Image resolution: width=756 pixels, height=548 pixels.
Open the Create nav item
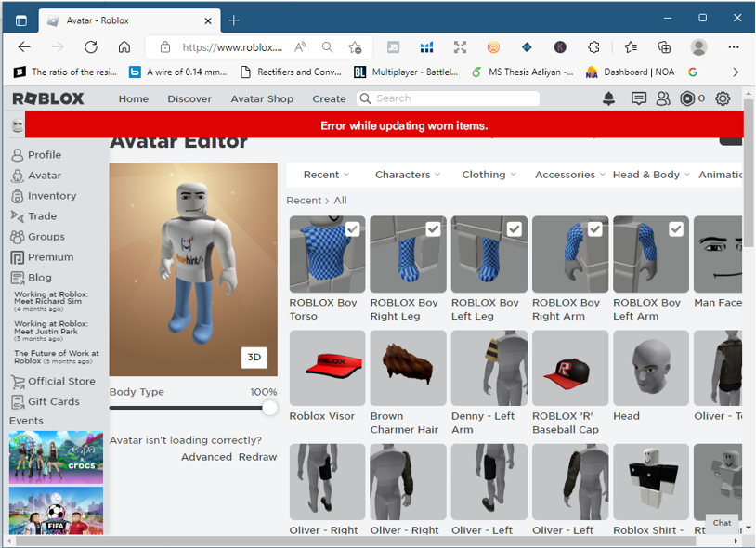[x=329, y=98]
